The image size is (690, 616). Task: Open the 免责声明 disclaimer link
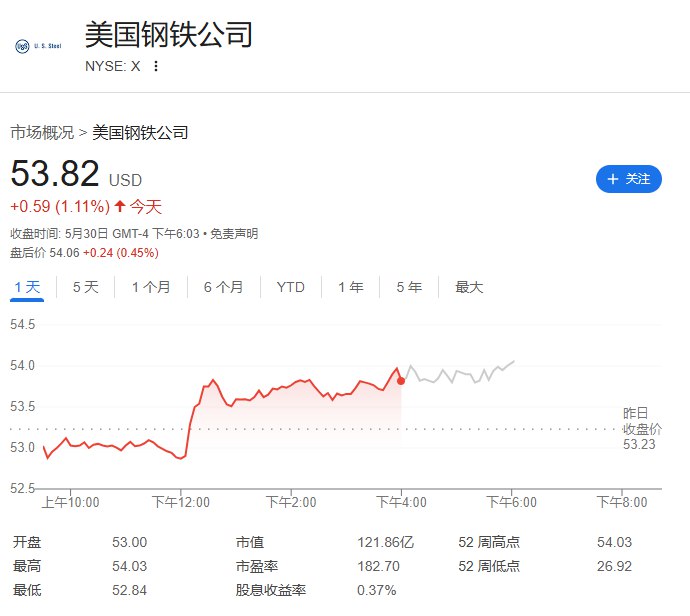click(234, 234)
